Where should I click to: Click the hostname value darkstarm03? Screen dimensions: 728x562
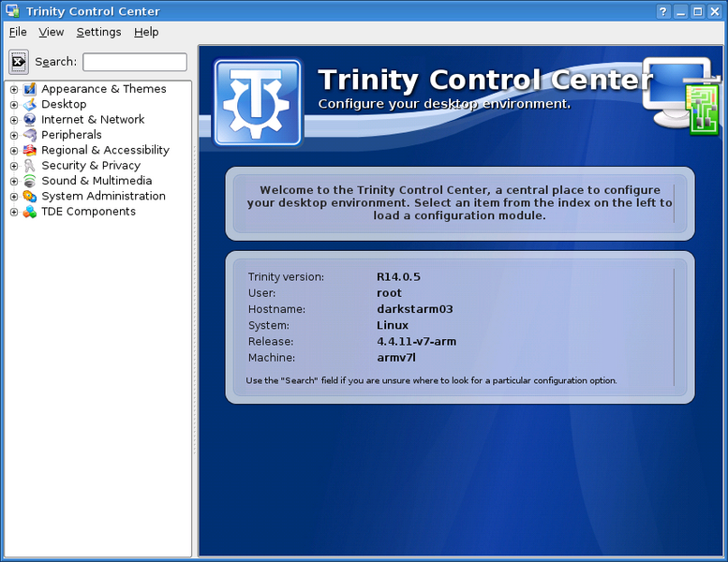415,309
